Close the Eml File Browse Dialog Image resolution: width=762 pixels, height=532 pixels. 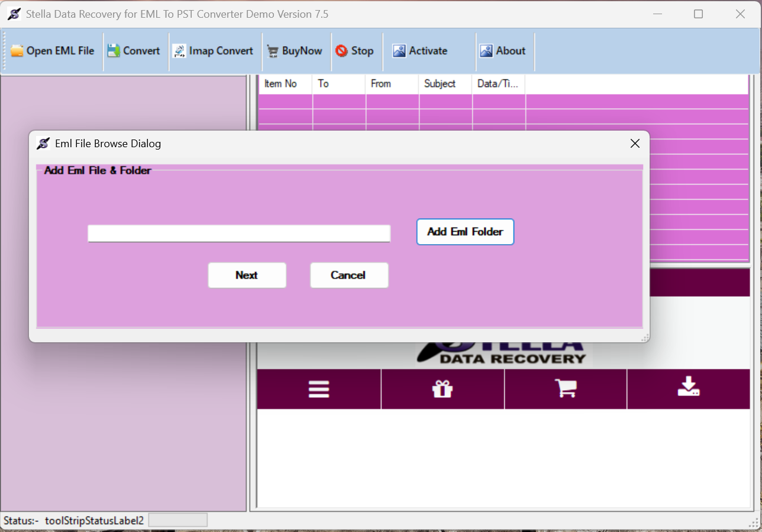(635, 144)
